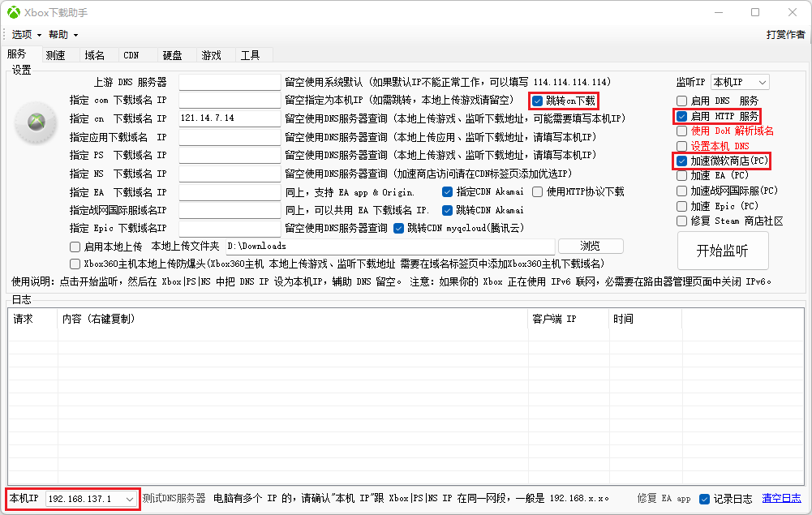
Task: Enable 加速 Epic (PC) checkbox
Action: [682, 207]
